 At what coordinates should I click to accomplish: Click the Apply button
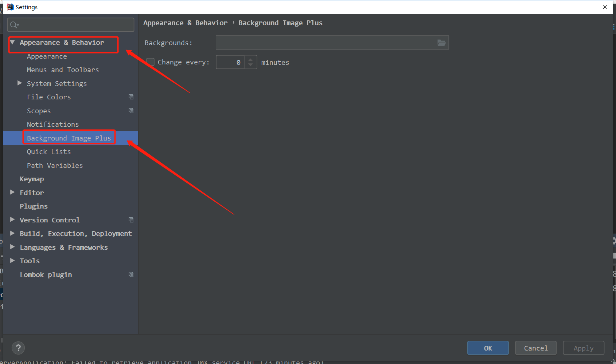(x=583, y=348)
